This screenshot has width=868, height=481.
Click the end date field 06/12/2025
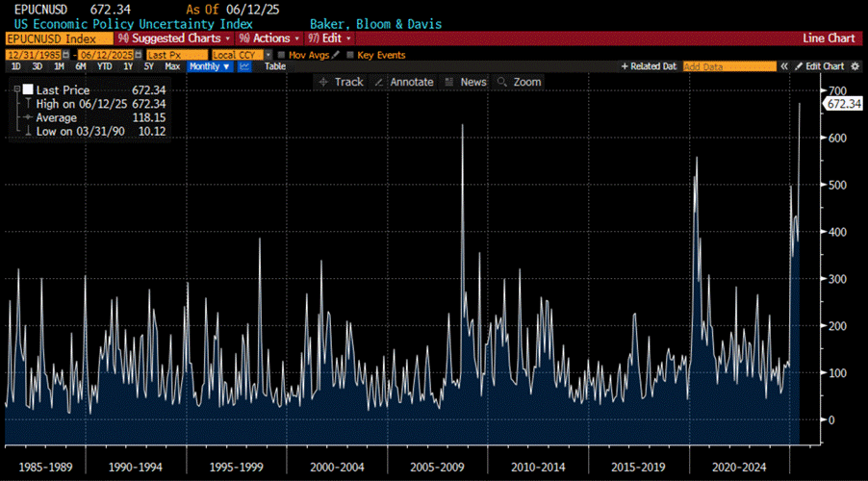pos(106,55)
